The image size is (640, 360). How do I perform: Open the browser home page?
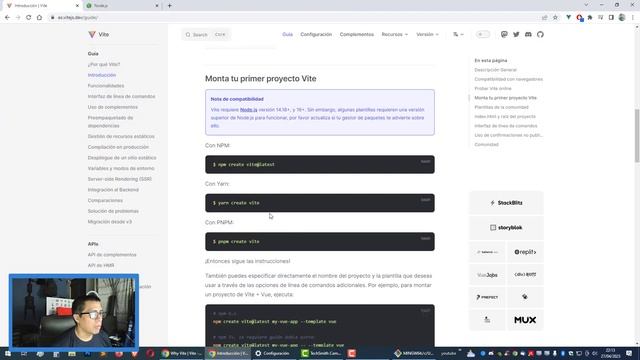[x=39, y=18]
